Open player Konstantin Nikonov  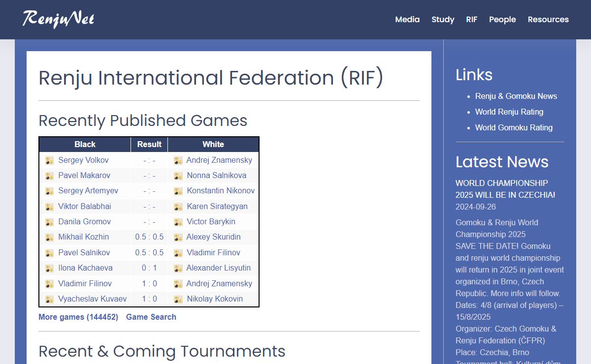(x=221, y=190)
